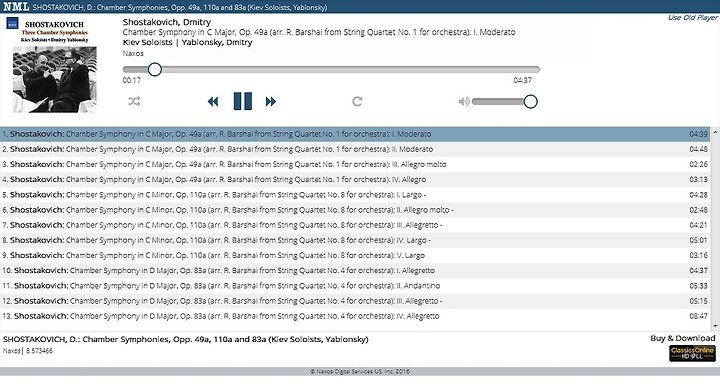The height and width of the screenshot is (384, 720).
Task: Skip to previous track
Action: tap(213, 102)
